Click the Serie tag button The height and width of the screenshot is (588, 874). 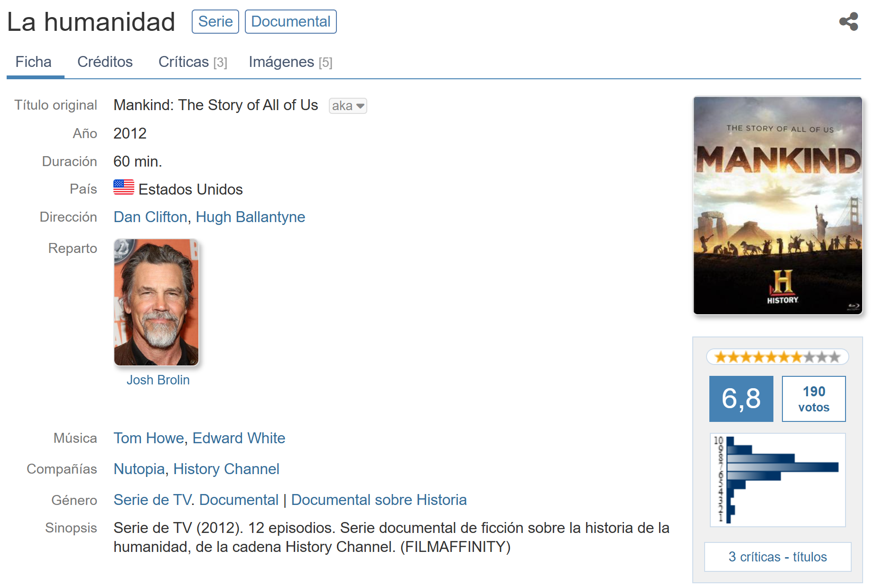tap(215, 22)
